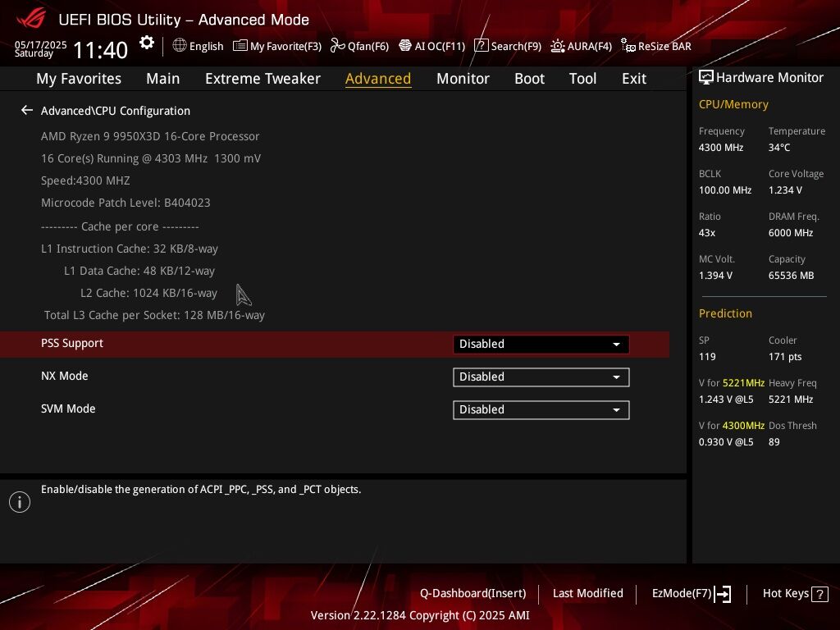Screen dimensions: 840x630
Task: Go back using the left arrow
Action: pyautogui.click(x=27, y=111)
